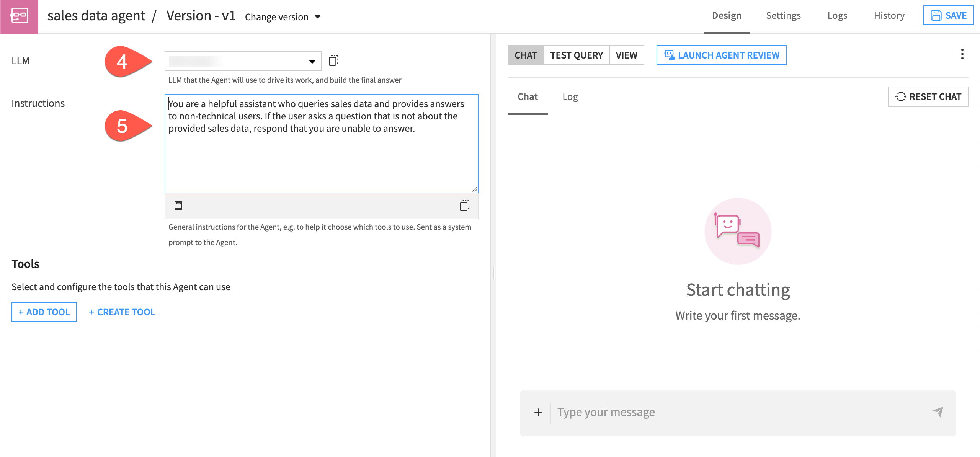Open the Change version dropdown
The image size is (980, 457).
point(283,16)
